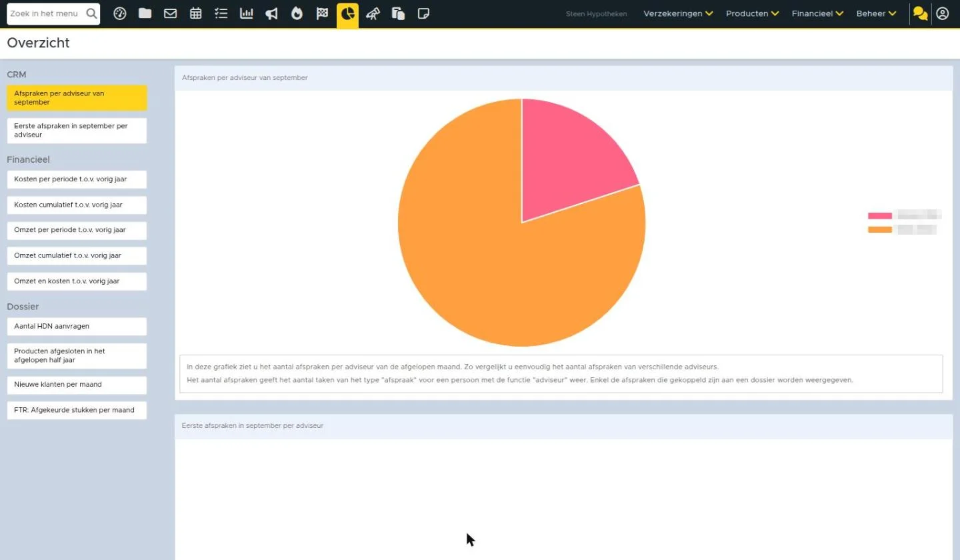960x560 pixels.
Task: Open the flame icon
Action: click(297, 13)
